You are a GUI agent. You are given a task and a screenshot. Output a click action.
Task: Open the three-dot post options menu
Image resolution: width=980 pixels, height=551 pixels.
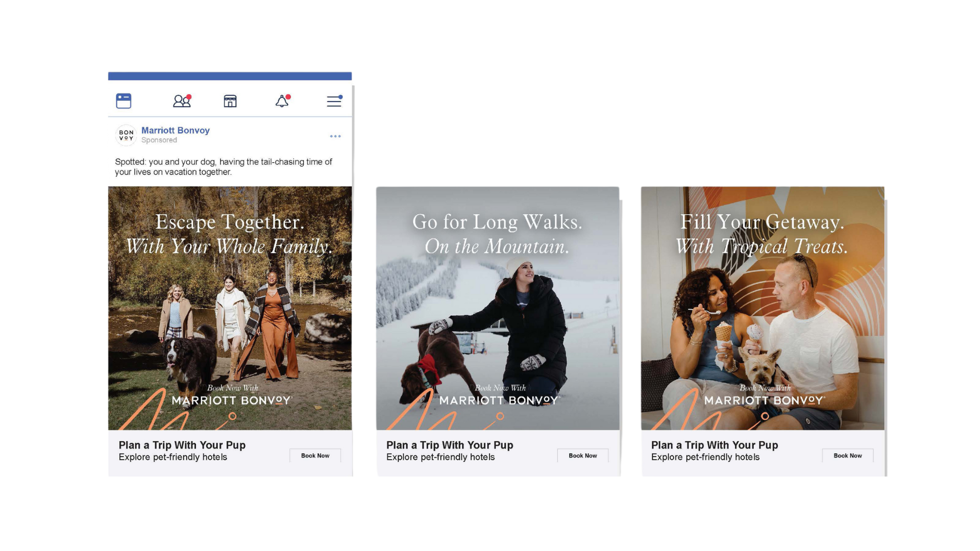[335, 136]
